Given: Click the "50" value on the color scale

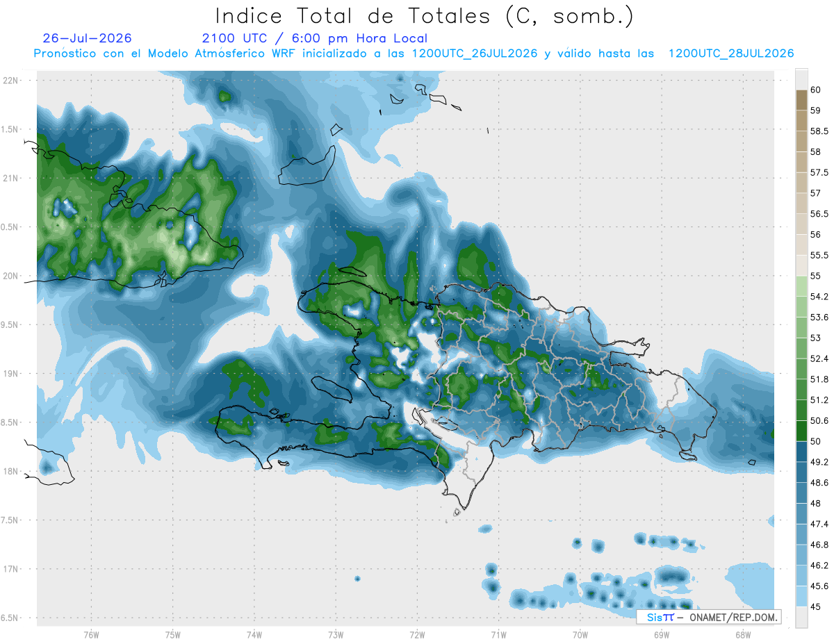Looking at the screenshot, I should tap(815, 441).
